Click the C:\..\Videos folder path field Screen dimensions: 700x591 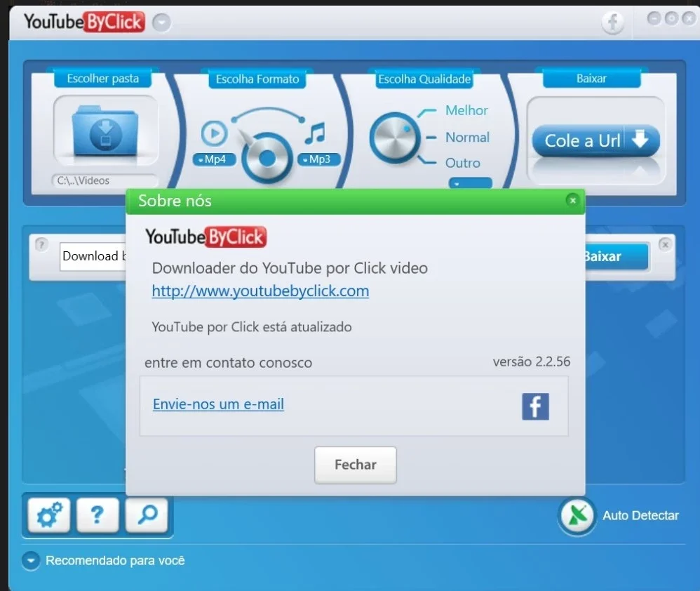[105, 180]
